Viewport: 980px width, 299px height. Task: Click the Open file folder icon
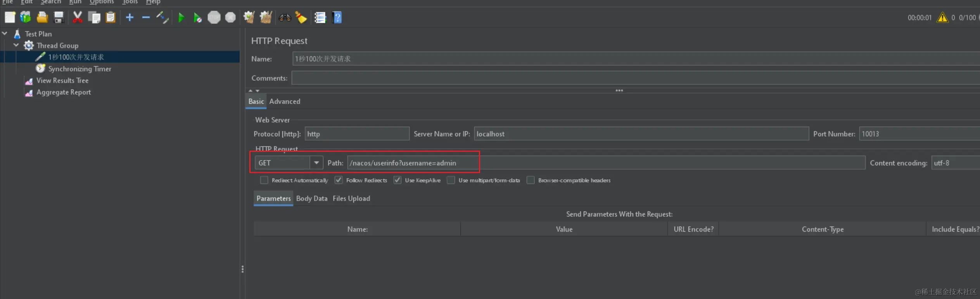[42, 17]
